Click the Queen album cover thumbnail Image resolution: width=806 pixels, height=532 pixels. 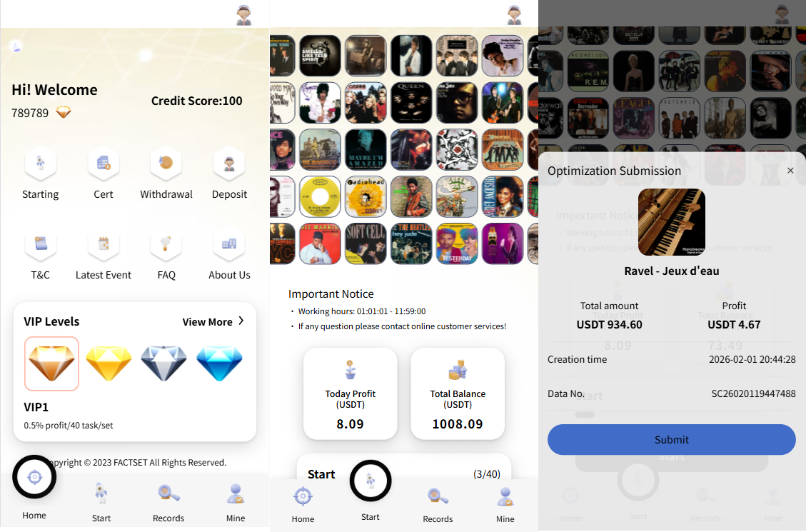(411, 103)
